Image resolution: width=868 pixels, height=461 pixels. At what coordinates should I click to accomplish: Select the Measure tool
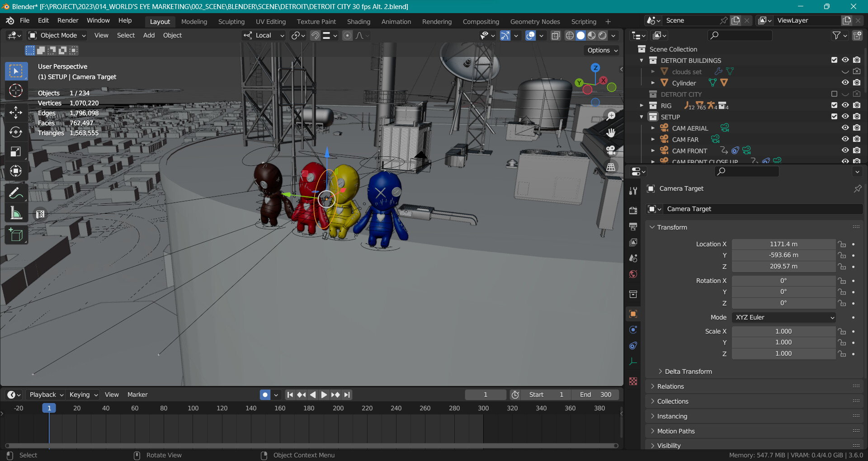tap(16, 213)
